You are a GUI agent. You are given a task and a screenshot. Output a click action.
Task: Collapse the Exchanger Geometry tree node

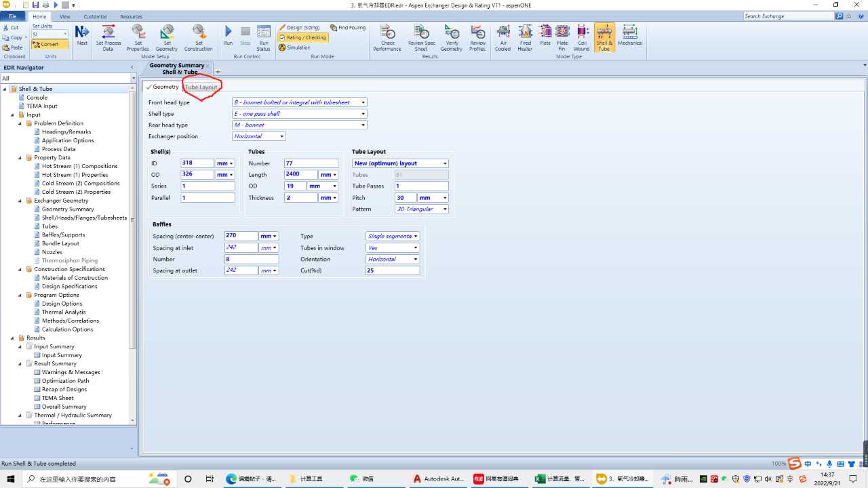[x=21, y=201]
